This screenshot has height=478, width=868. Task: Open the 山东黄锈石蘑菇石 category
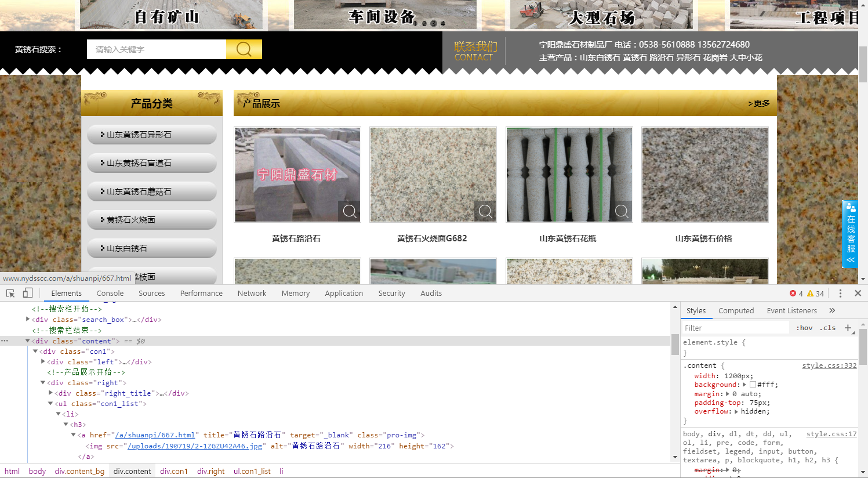[x=152, y=191]
